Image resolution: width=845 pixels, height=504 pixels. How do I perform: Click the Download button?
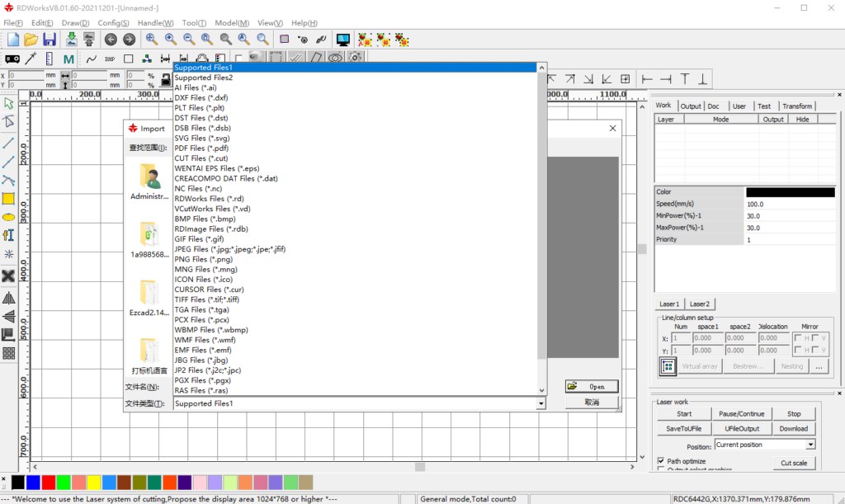[x=793, y=429]
